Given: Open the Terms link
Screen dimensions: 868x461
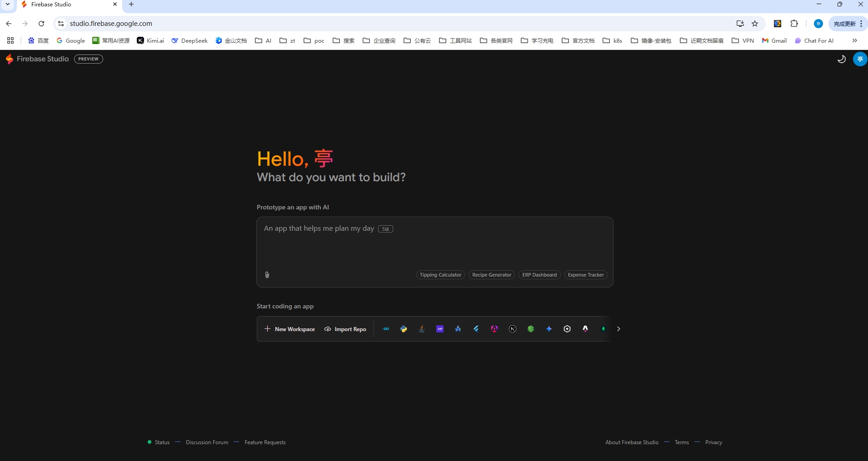Looking at the screenshot, I should pos(682,442).
